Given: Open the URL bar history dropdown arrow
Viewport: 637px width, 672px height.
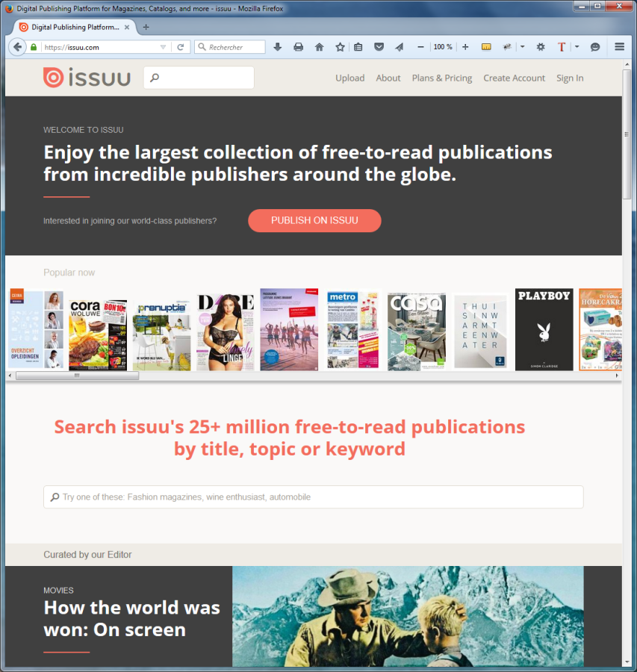Looking at the screenshot, I should 163,47.
